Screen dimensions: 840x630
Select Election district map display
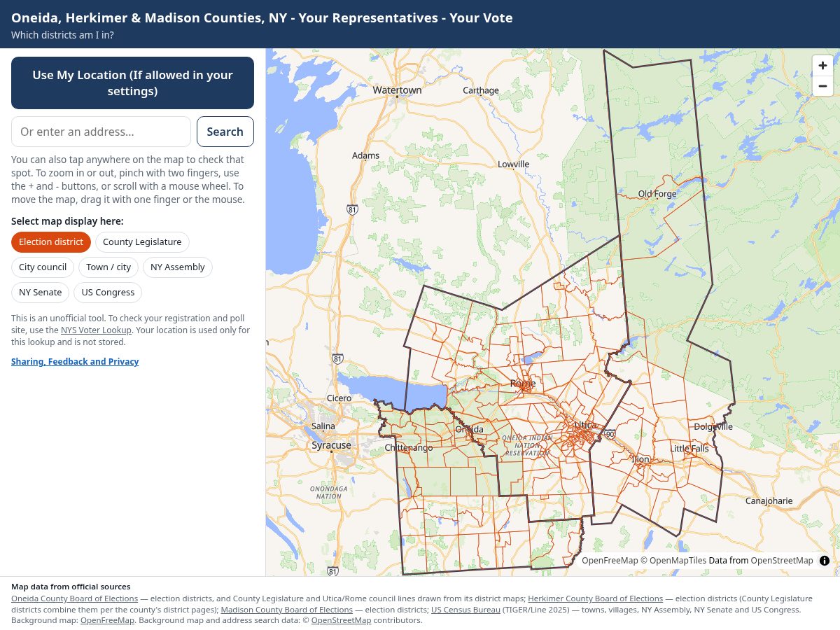[51, 242]
